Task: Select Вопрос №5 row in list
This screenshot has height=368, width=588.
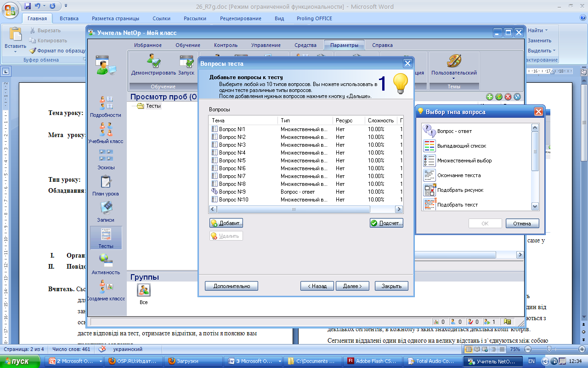Action: click(305, 161)
